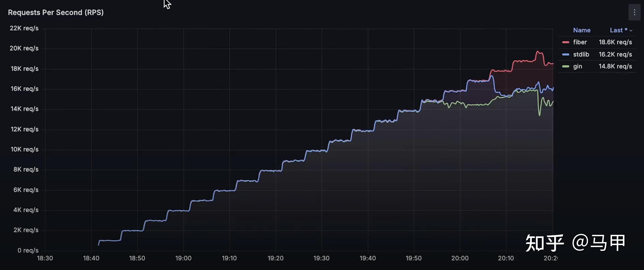This screenshot has height=270, width=644.
Task: Open the panel menu three-dot icon
Action: 634,12
